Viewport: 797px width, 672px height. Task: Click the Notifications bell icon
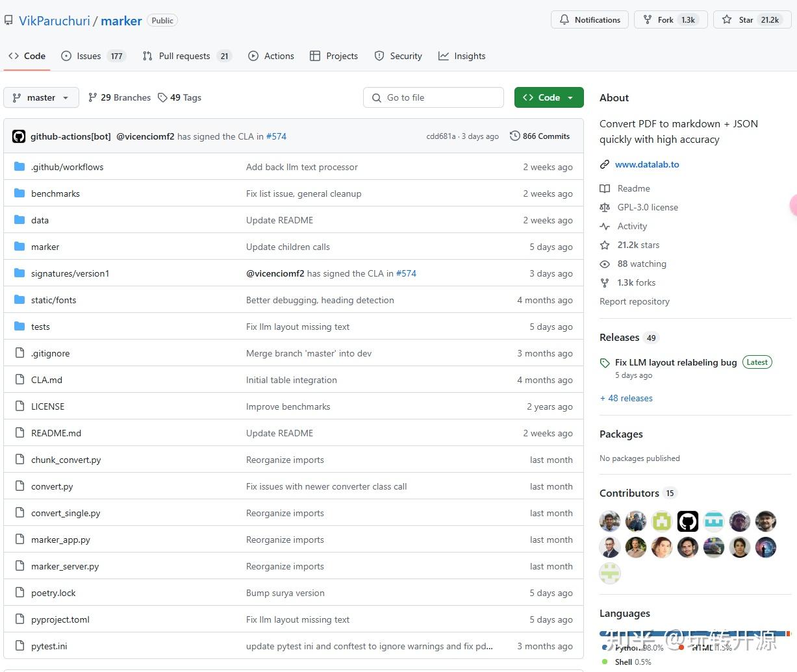564,19
